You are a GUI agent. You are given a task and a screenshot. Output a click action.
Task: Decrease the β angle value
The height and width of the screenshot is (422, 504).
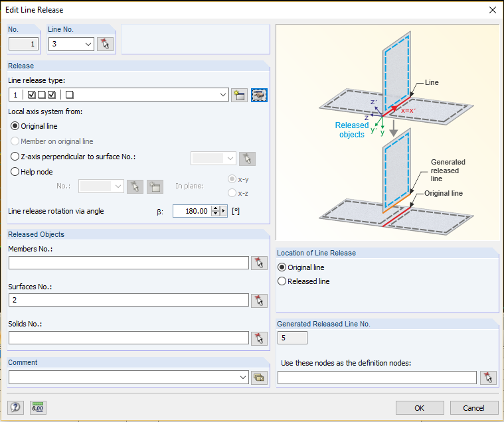coord(216,214)
